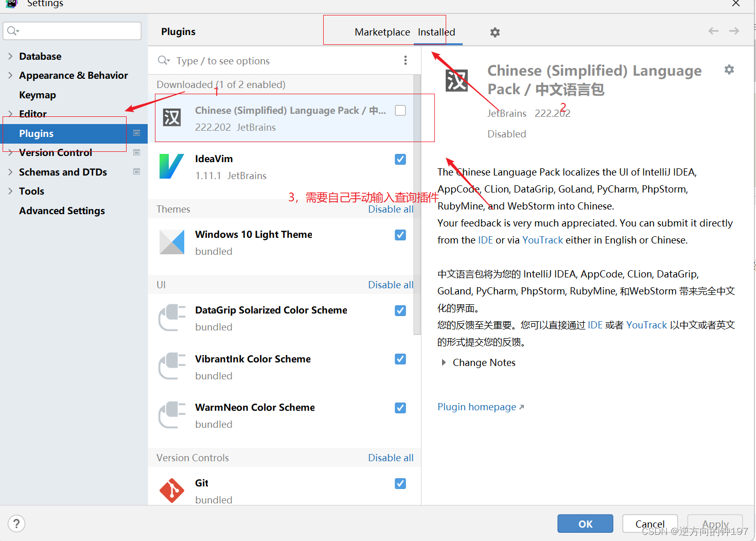Open the plugins gear settings menu
This screenshot has height=541, width=756.
(495, 32)
